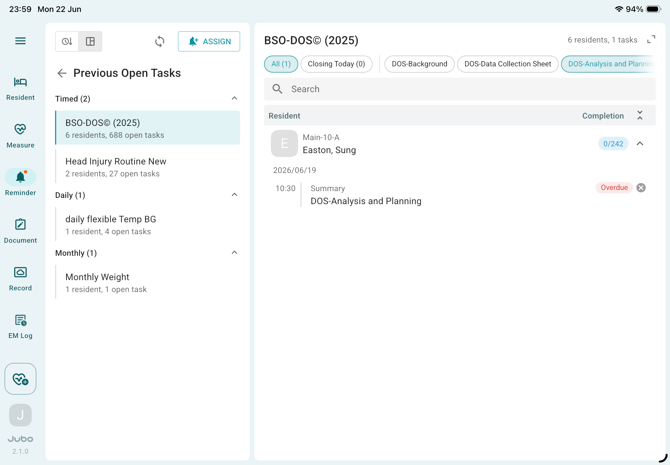Click the ASSIGN button
This screenshot has width=670, height=465.
(209, 41)
